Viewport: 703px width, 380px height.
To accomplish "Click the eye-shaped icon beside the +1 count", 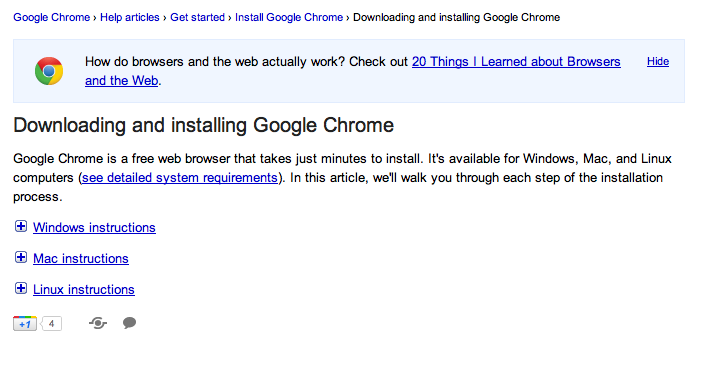I will [98, 323].
